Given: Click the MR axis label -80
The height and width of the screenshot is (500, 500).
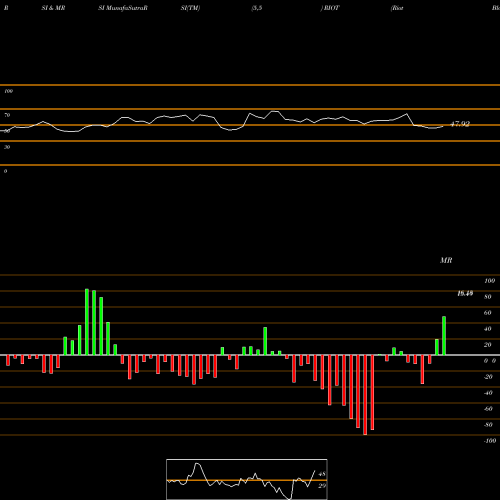Looking at the screenshot, I should [488, 425].
